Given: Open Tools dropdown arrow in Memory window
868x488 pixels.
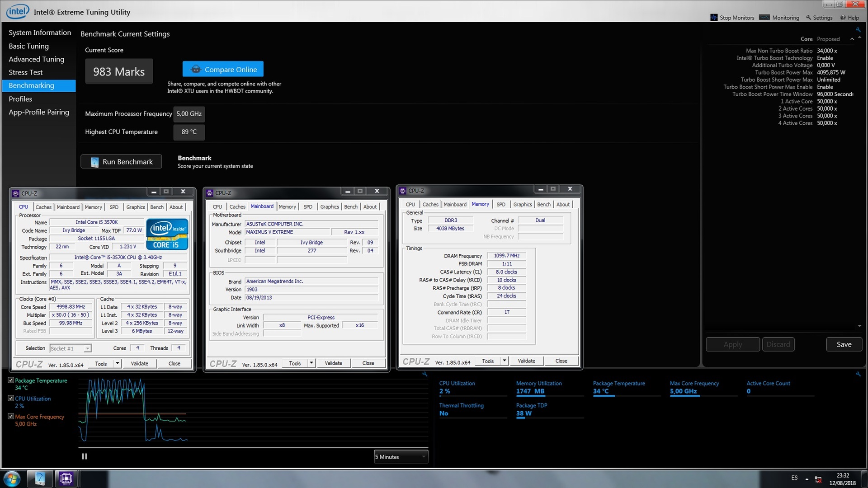Looking at the screenshot, I should click(505, 361).
